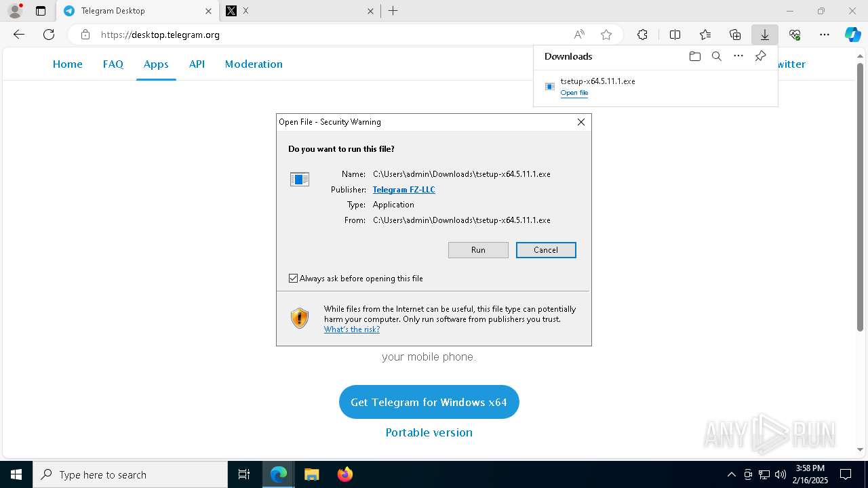The width and height of the screenshot is (868, 488).
Task: Open the Windows Start menu
Action: click(x=16, y=474)
